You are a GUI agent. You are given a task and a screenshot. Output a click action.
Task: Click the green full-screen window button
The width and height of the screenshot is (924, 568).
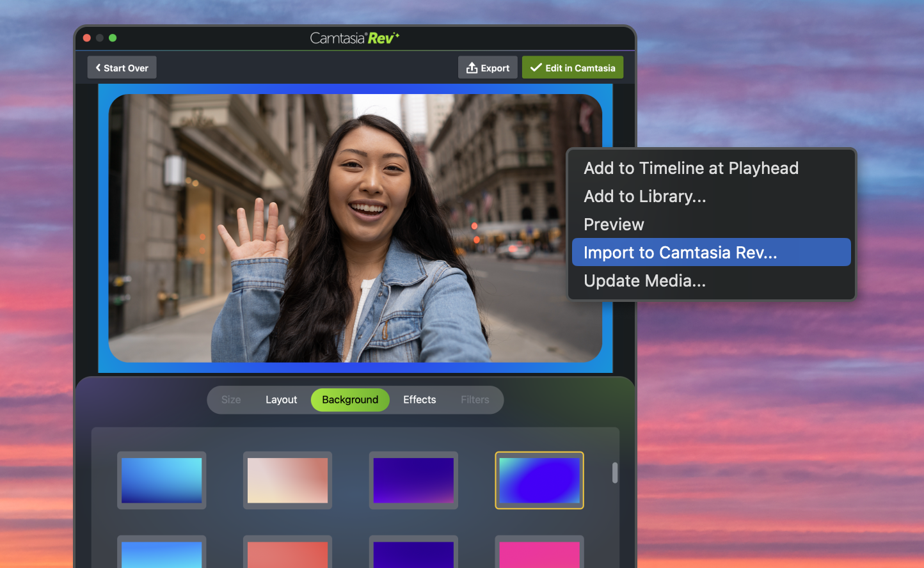point(113,38)
